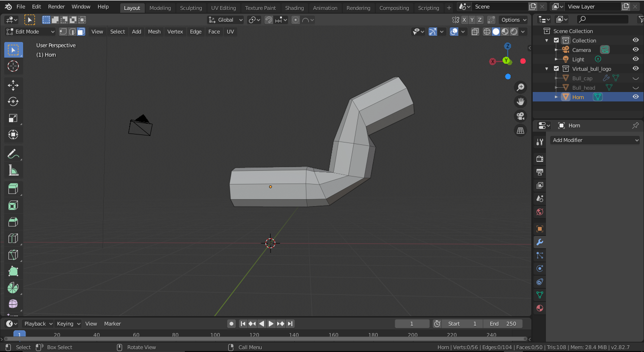Click the play animation button

(271, 324)
